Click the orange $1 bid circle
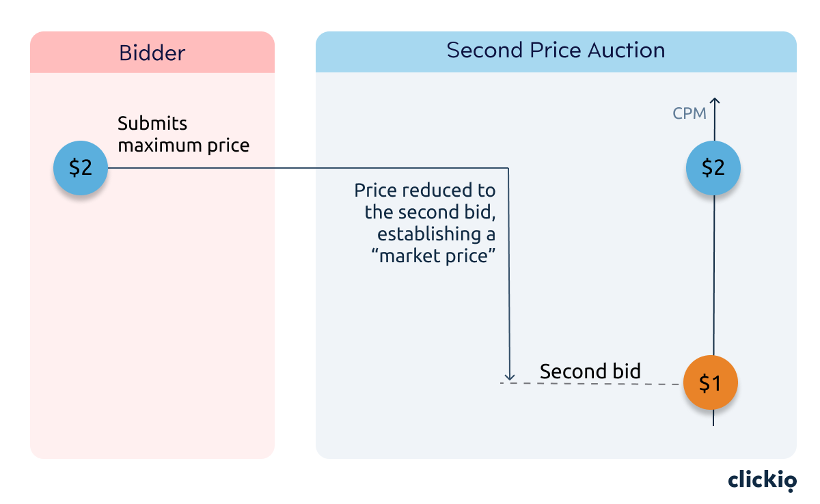This screenshot has width=820, height=504. [711, 384]
